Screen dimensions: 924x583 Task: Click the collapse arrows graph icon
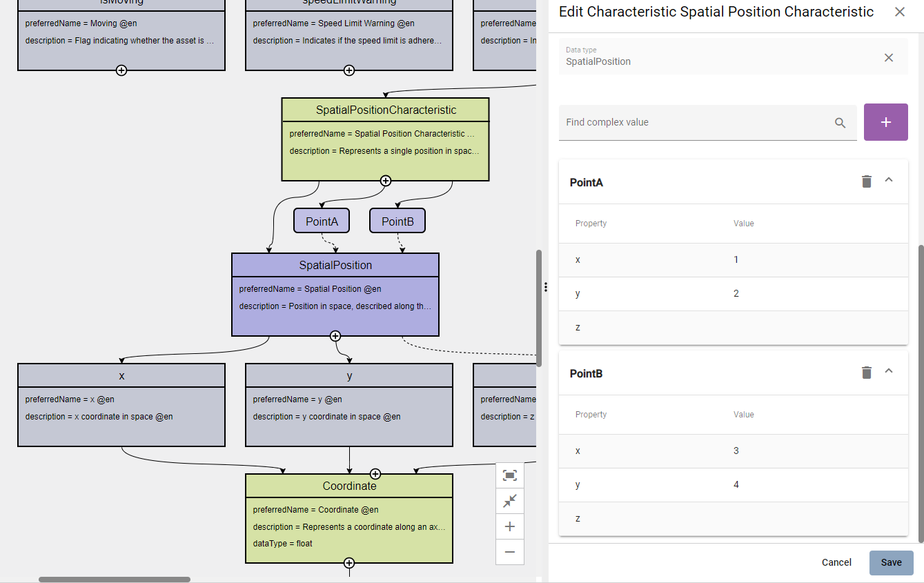click(x=510, y=502)
